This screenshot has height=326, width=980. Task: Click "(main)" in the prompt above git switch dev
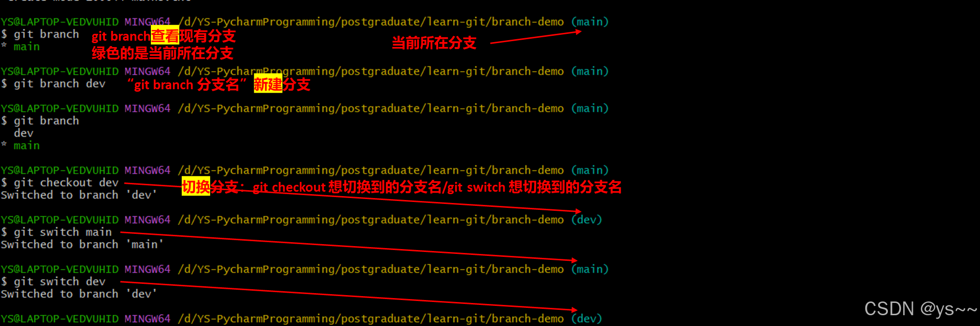590,269
